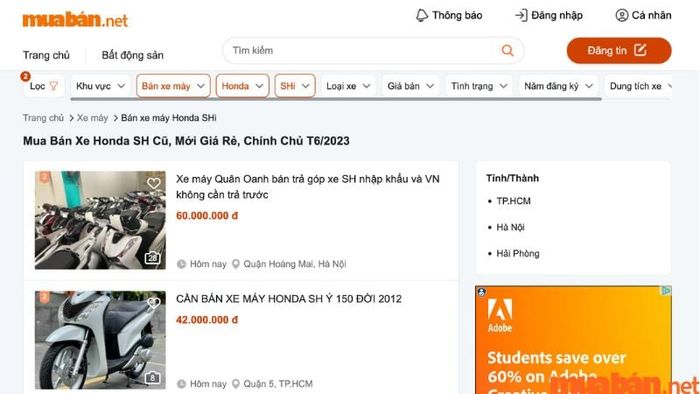Filter by Hà Nội in Tỉnh/Thành
The width and height of the screenshot is (700, 394).
(x=510, y=227)
